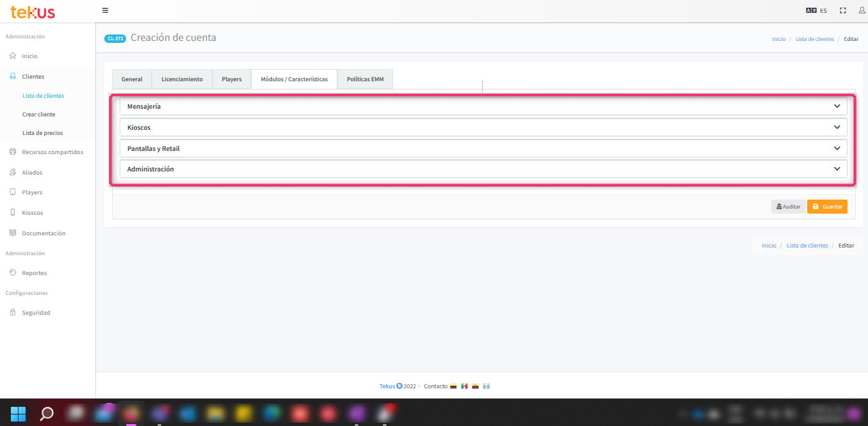Expand the Administración accordion panel
868x426 pixels.
pyautogui.click(x=483, y=169)
